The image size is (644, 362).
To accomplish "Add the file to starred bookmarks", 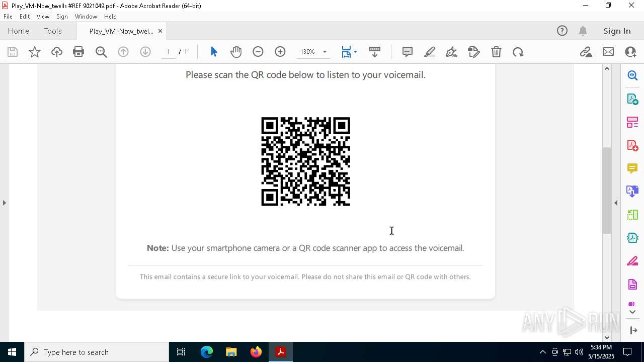I will click(x=35, y=52).
